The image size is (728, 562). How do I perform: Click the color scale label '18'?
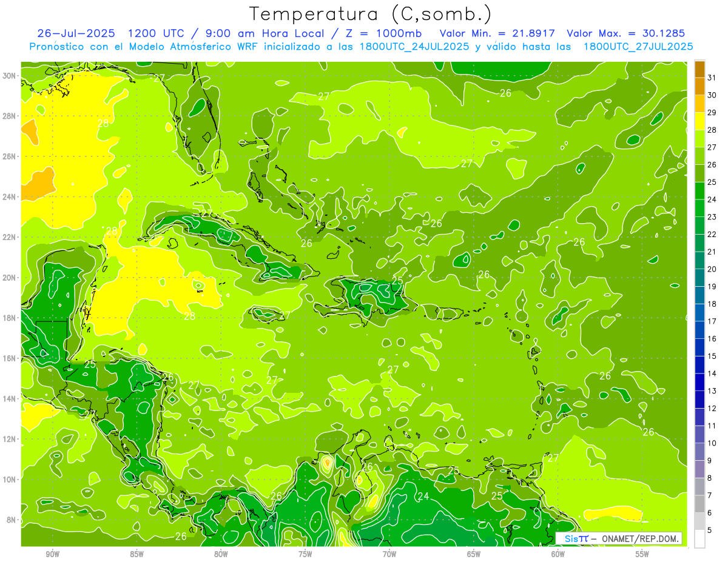pos(712,304)
